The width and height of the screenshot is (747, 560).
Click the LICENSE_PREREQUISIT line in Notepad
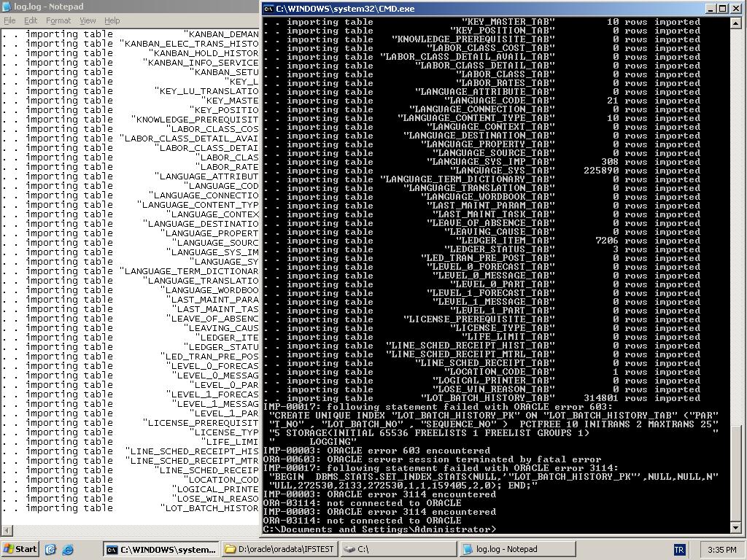click(130, 423)
